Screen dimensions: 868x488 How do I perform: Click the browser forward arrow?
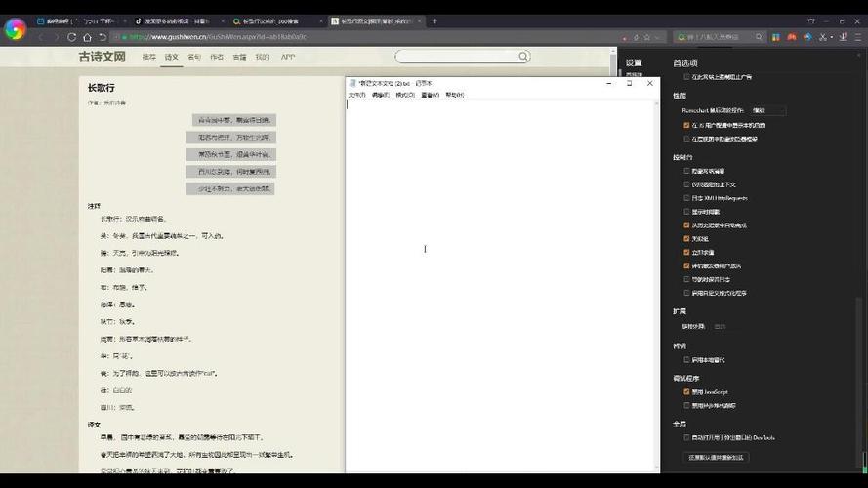[56, 37]
